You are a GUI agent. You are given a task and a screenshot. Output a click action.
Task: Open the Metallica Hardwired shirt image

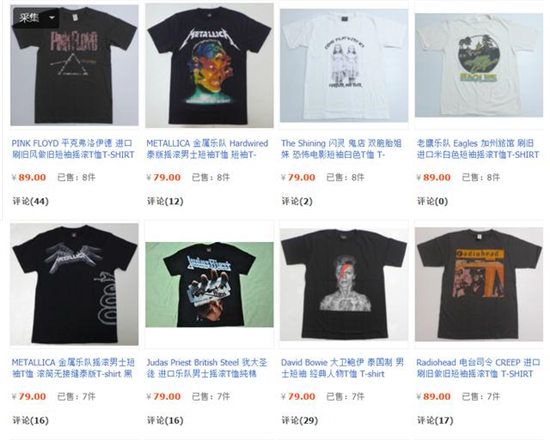[209, 65]
